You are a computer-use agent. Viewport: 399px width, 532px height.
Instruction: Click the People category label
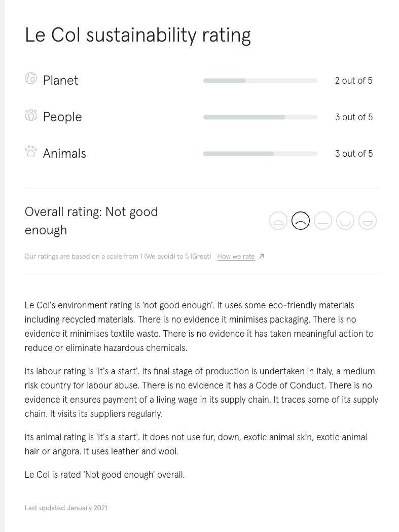62,117
